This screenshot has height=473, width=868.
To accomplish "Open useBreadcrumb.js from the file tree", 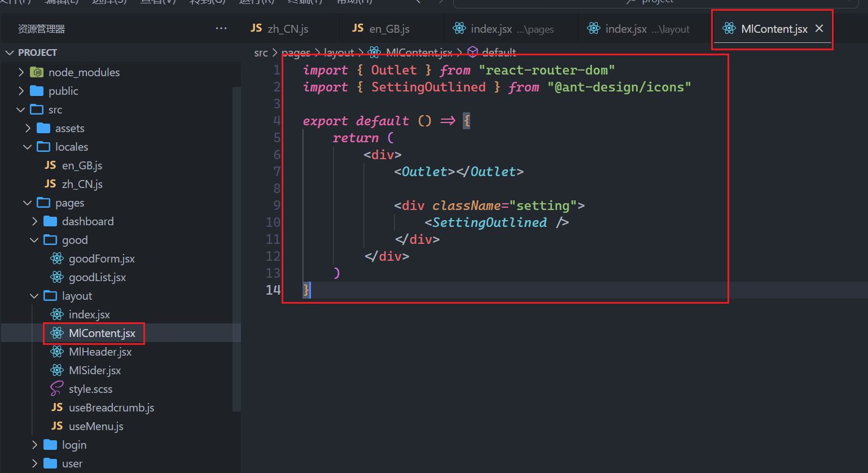I will (x=111, y=408).
